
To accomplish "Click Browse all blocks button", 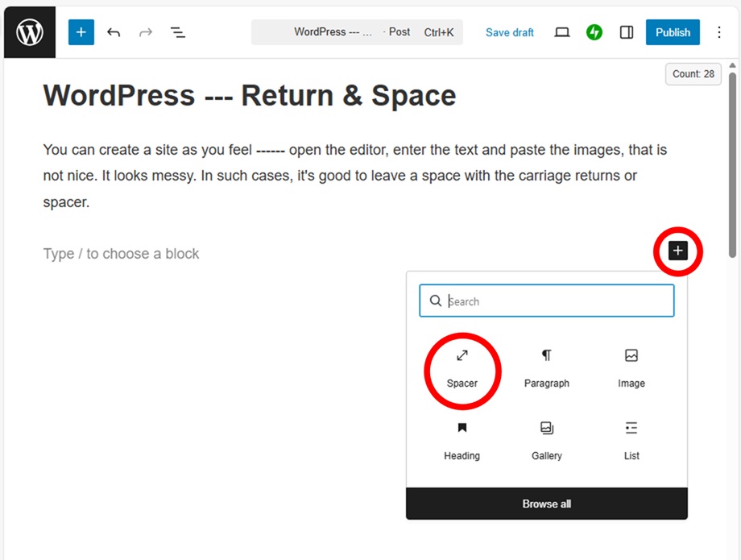I will pyautogui.click(x=546, y=504).
